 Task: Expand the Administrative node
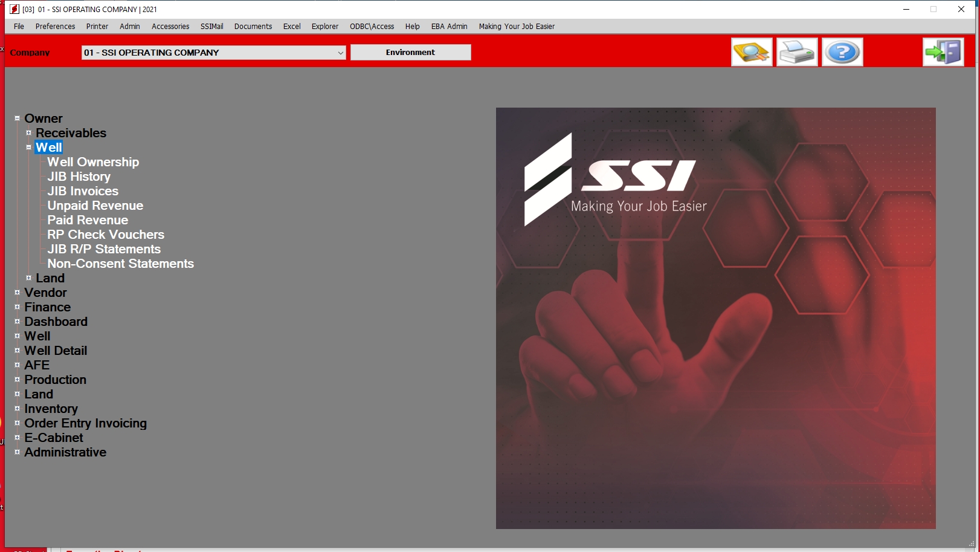[x=17, y=452]
